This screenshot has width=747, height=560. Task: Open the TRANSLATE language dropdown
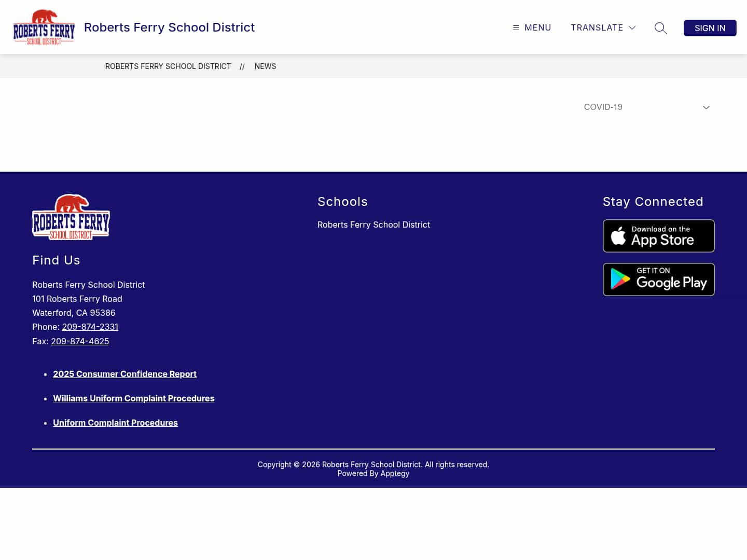[603, 27]
